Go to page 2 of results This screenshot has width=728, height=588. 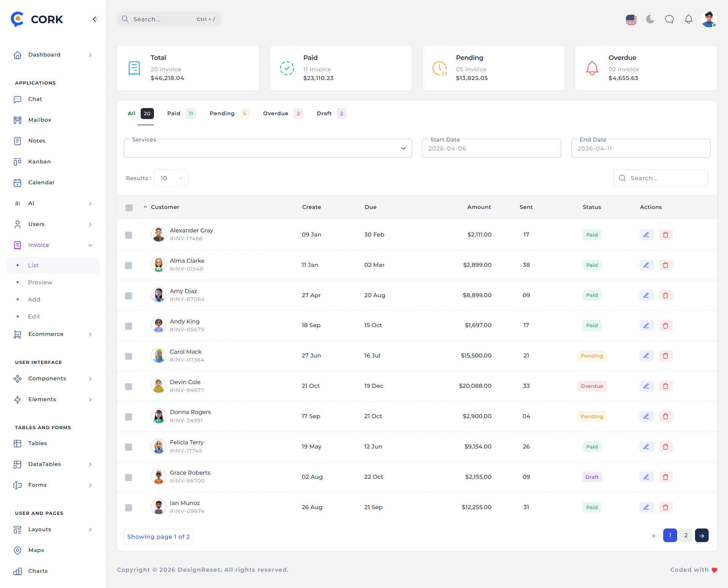tap(686, 535)
